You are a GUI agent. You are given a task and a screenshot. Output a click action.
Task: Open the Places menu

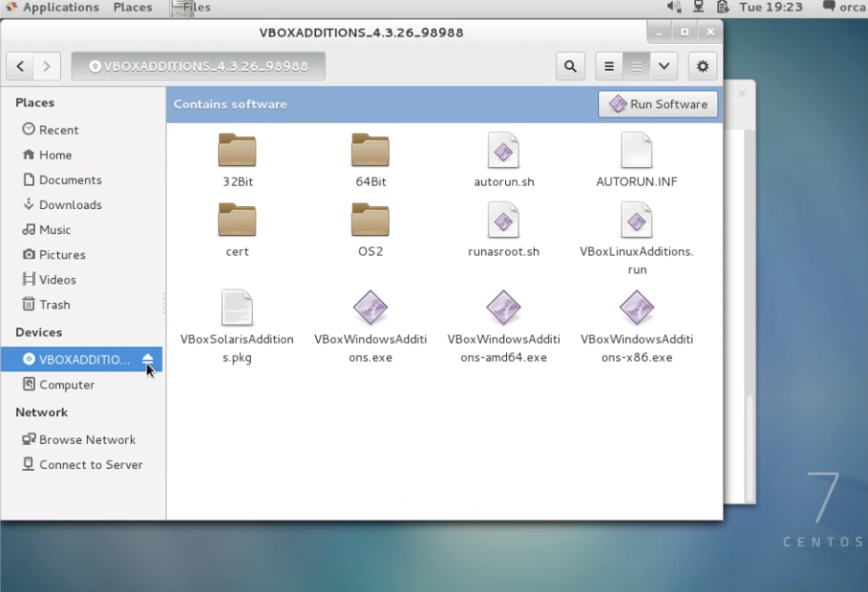(x=133, y=8)
